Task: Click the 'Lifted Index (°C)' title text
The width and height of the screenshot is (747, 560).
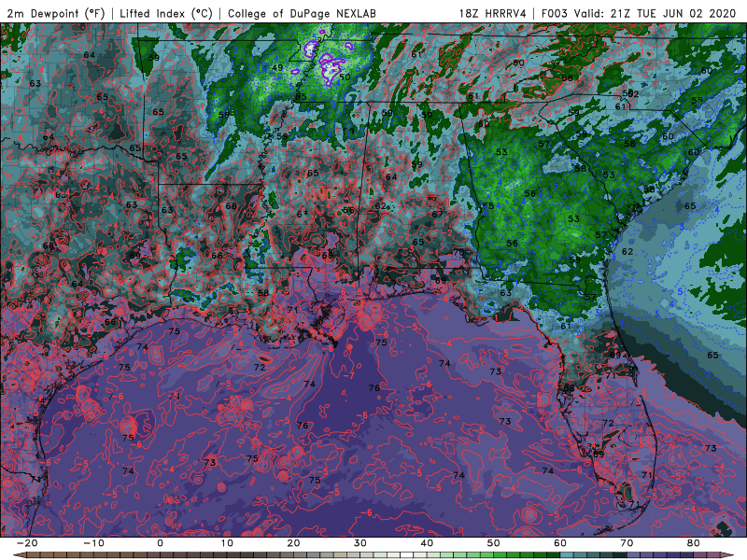Action: pos(166,13)
